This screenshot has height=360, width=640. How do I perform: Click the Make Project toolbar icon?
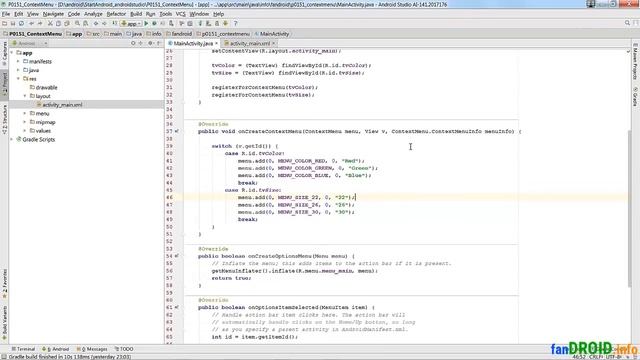pos(115,24)
